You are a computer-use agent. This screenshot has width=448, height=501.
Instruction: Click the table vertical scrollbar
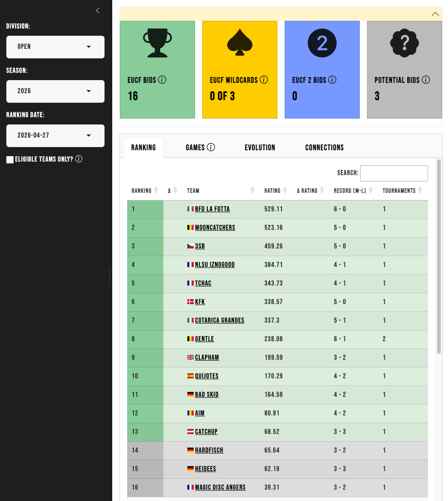[x=439, y=257]
